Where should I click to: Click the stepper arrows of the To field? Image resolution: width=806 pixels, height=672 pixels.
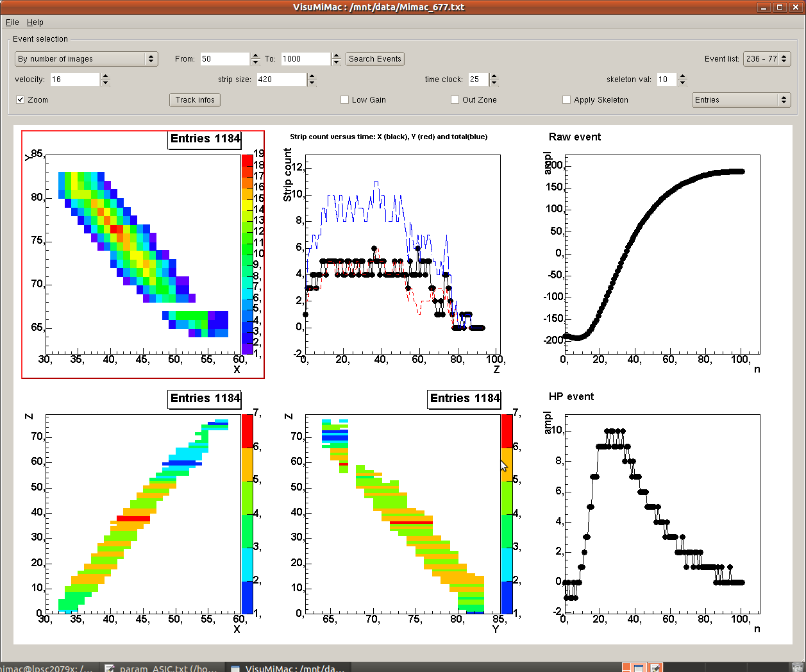336,59
